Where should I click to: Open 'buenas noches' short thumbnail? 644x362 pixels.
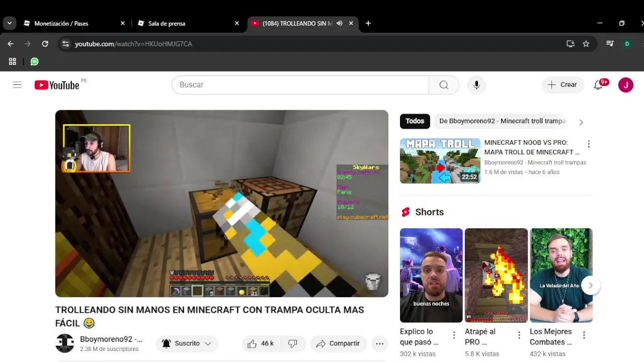click(x=431, y=276)
